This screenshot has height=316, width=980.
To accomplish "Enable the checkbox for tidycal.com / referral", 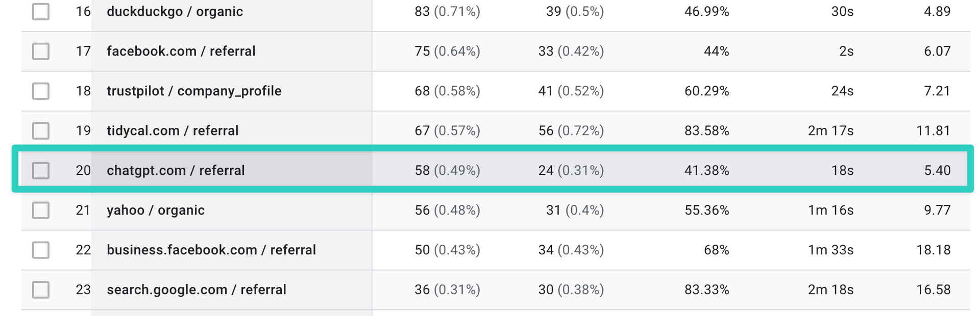I will click(x=41, y=130).
